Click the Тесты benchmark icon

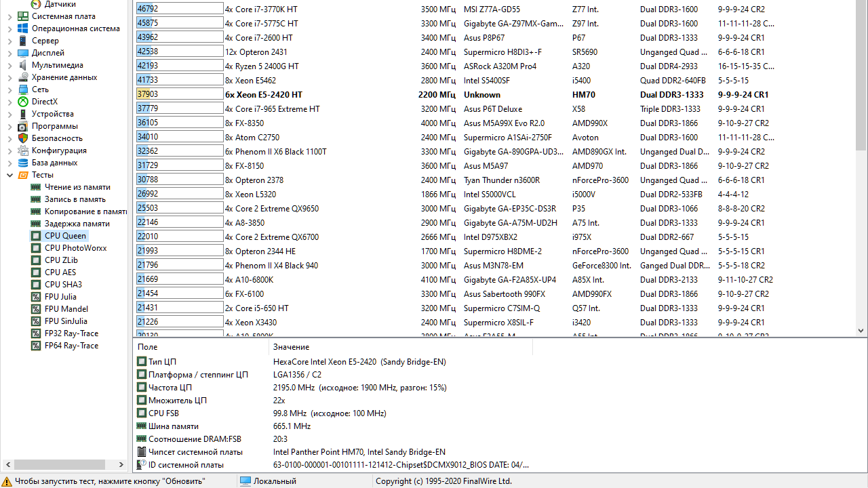tap(23, 175)
